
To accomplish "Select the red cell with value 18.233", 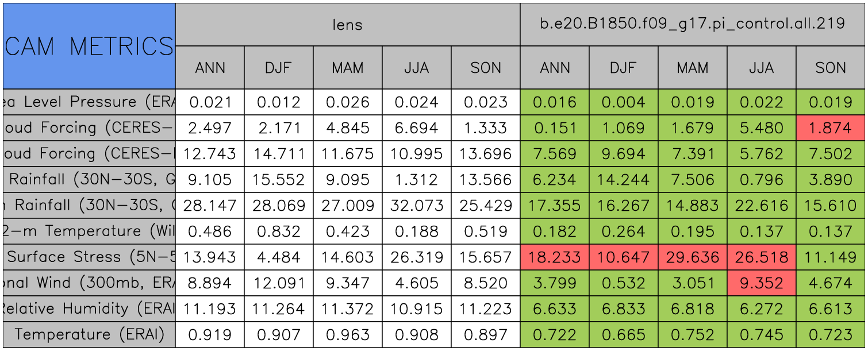I will (x=555, y=257).
